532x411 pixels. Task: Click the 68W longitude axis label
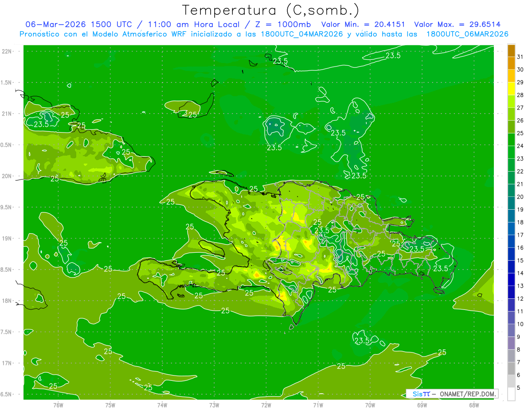tap(474, 405)
